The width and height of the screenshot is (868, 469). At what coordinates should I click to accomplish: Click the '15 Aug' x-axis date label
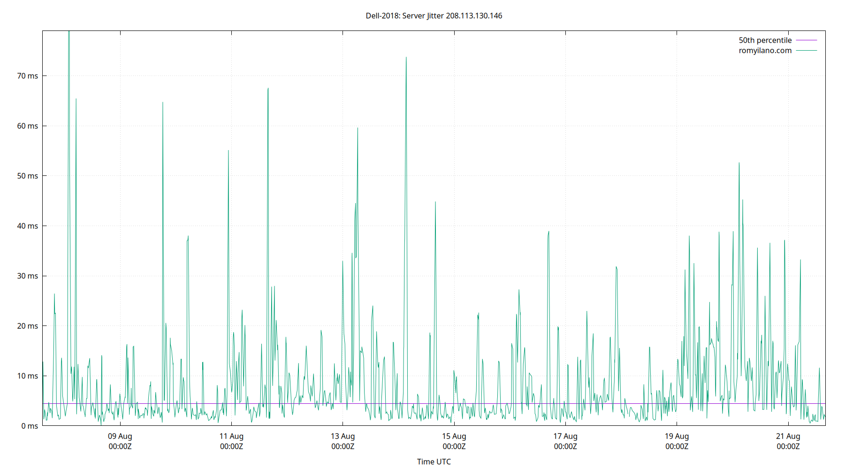click(454, 436)
